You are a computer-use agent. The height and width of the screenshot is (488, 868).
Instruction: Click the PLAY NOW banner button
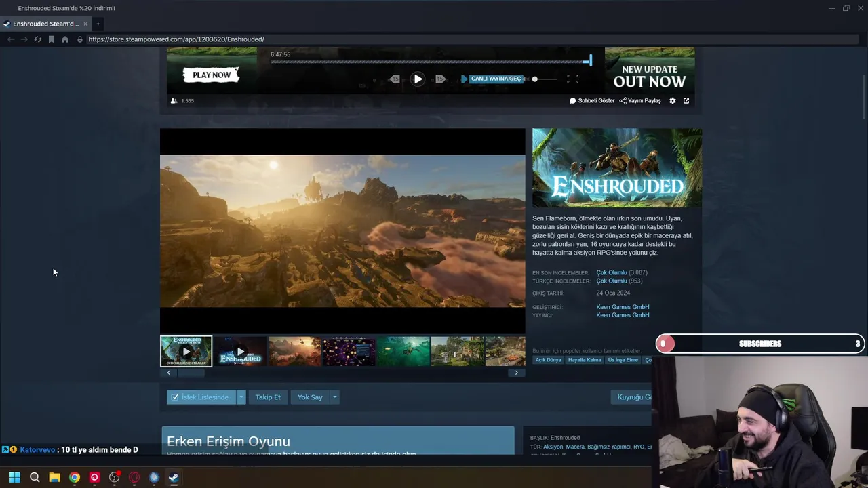click(212, 75)
